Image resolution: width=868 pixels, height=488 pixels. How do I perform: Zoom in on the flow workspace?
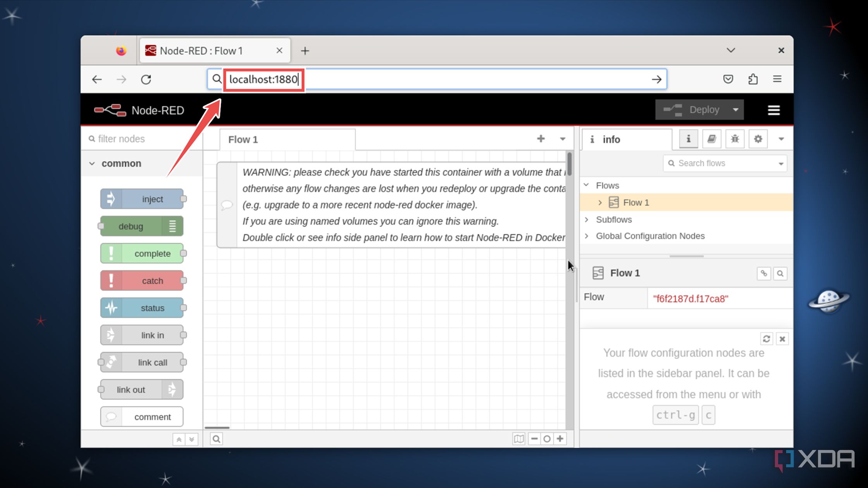pyautogui.click(x=560, y=438)
